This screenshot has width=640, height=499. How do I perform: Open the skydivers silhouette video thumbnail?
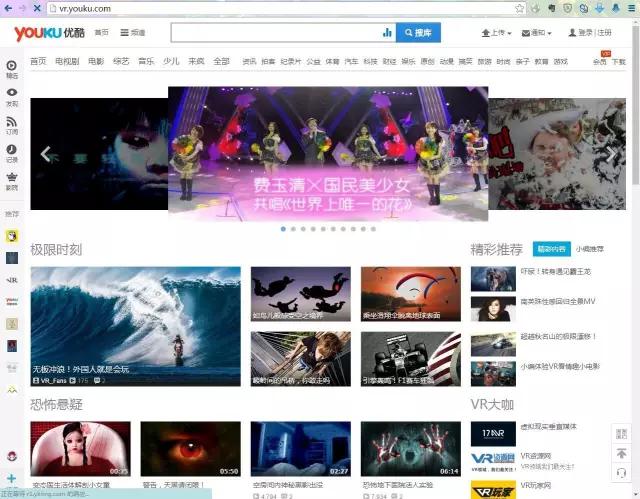point(301,294)
